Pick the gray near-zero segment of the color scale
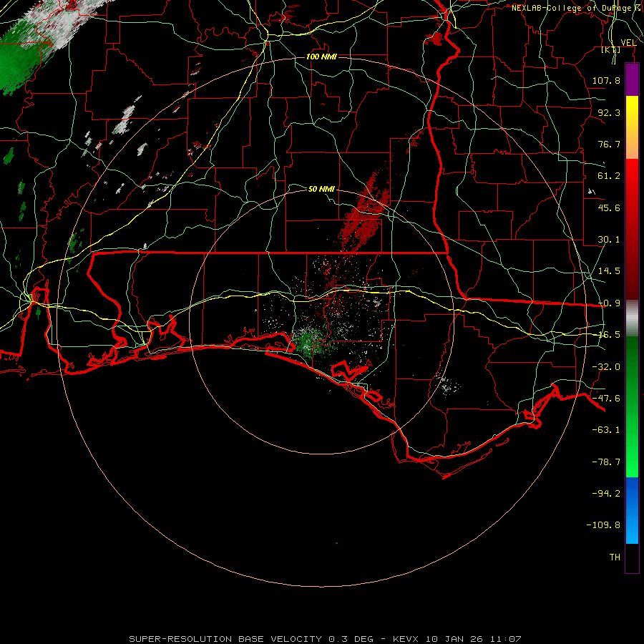Screen dimensions: 644x644 [632, 318]
